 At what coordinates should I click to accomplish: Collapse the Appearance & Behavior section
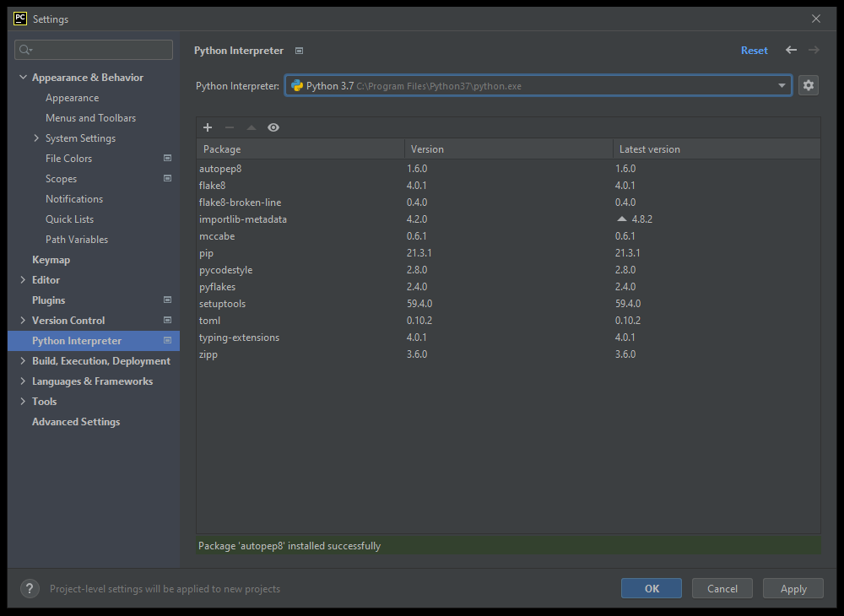23,78
